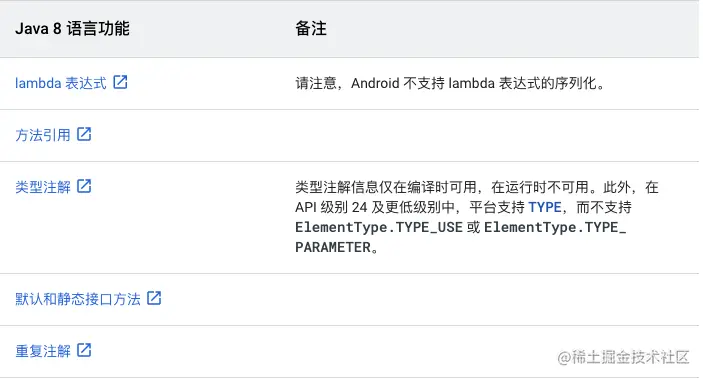The width and height of the screenshot is (703, 379).
Task: Click the ElementType.TYPE_USE code text
Action: point(379,227)
